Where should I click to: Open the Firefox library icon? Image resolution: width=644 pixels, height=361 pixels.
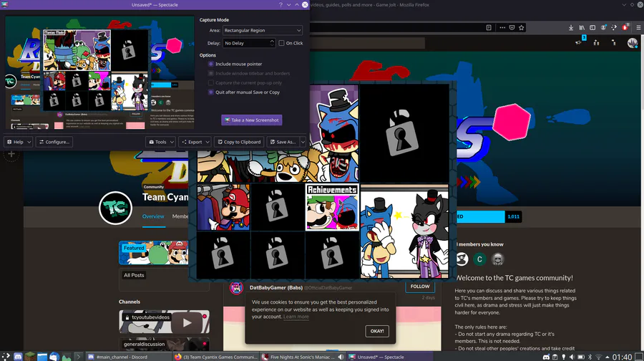click(x=582, y=27)
